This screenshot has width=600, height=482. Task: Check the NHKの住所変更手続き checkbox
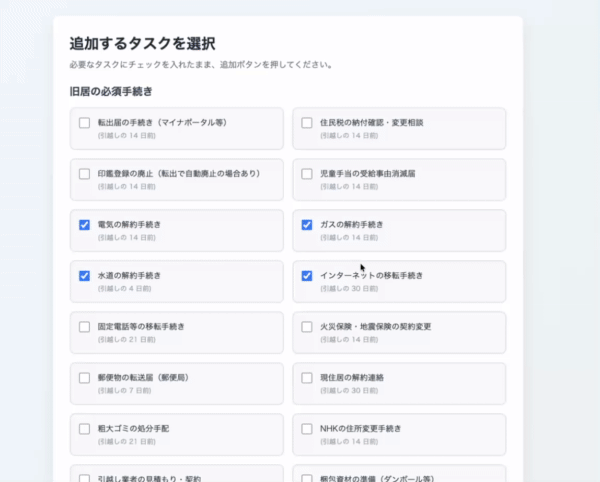click(307, 429)
